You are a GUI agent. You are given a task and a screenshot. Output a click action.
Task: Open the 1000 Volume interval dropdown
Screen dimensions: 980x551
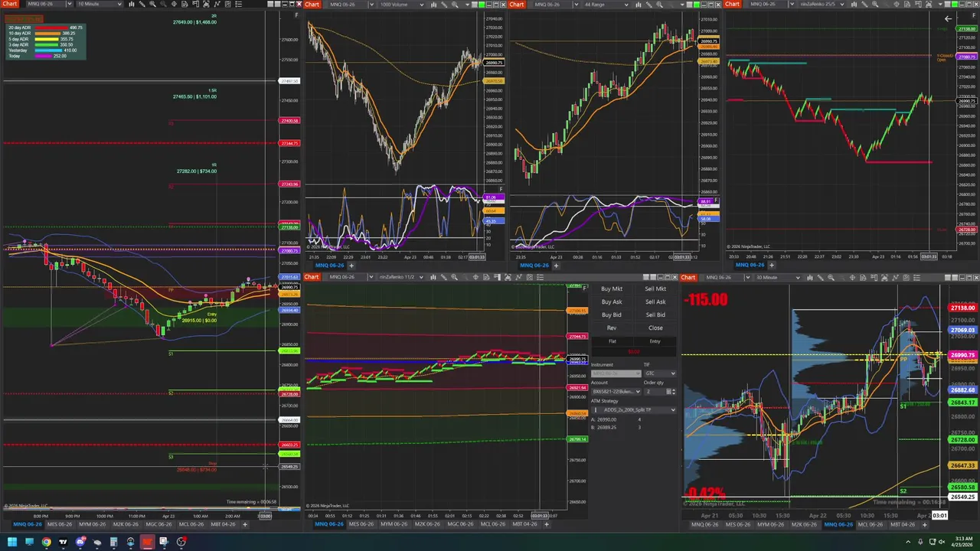402,5
